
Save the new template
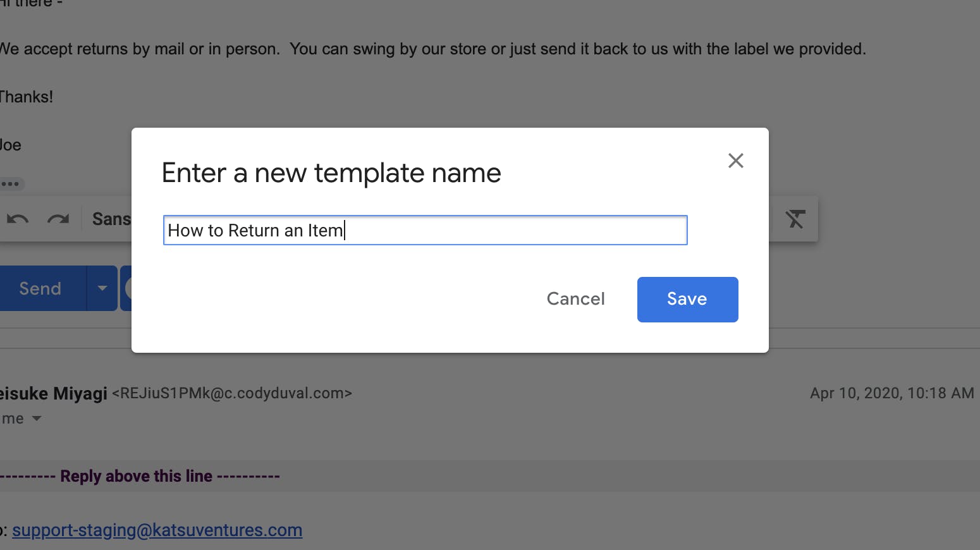click(687, 299)
